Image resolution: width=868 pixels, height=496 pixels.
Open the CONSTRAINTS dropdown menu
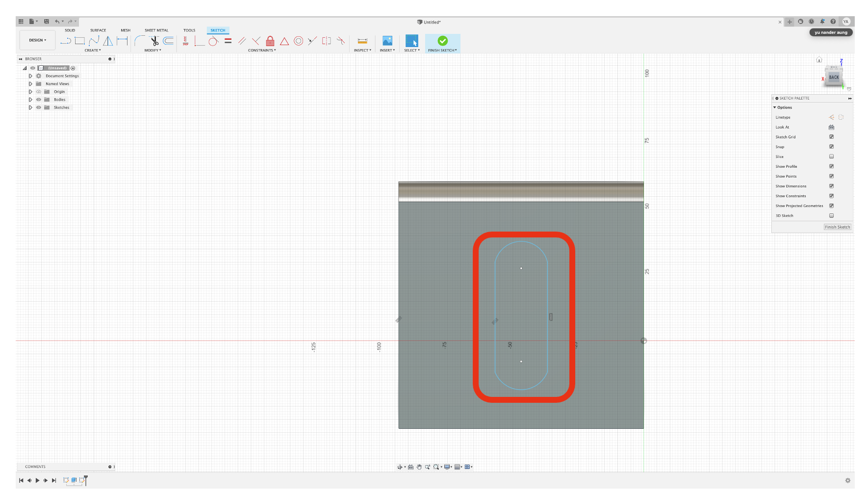262,51
